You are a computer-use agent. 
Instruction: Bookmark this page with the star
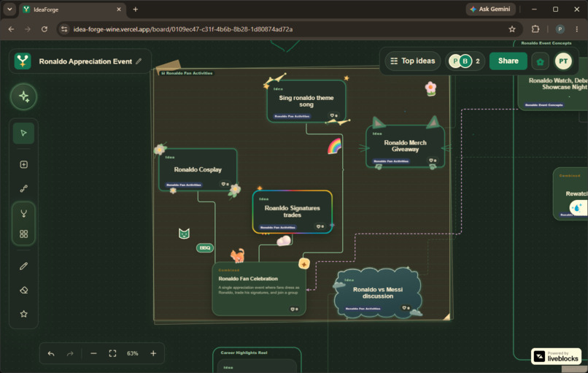[x=512, y=29]
